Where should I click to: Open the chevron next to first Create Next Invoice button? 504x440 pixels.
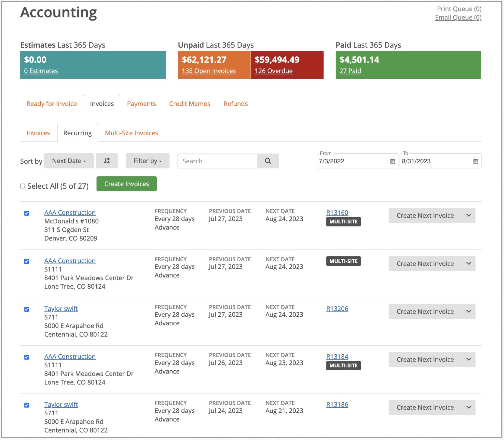pyautogui.click(x=469, y=216)
